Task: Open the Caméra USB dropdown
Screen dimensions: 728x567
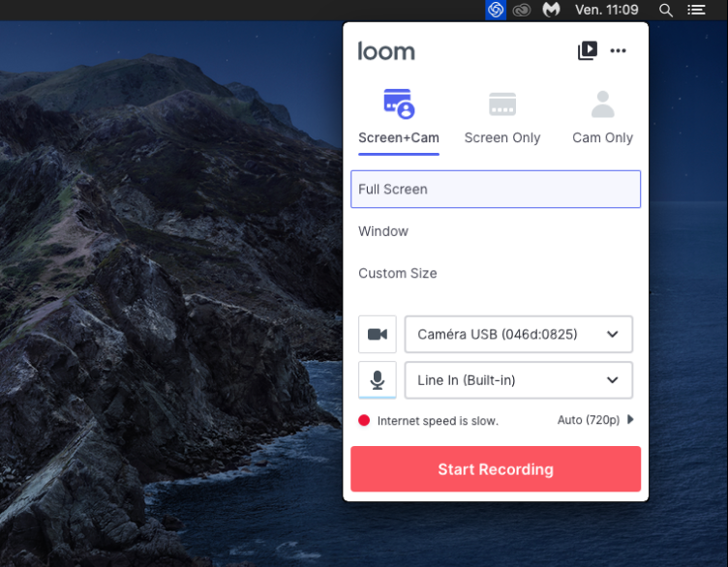Action: coord(519,334)
